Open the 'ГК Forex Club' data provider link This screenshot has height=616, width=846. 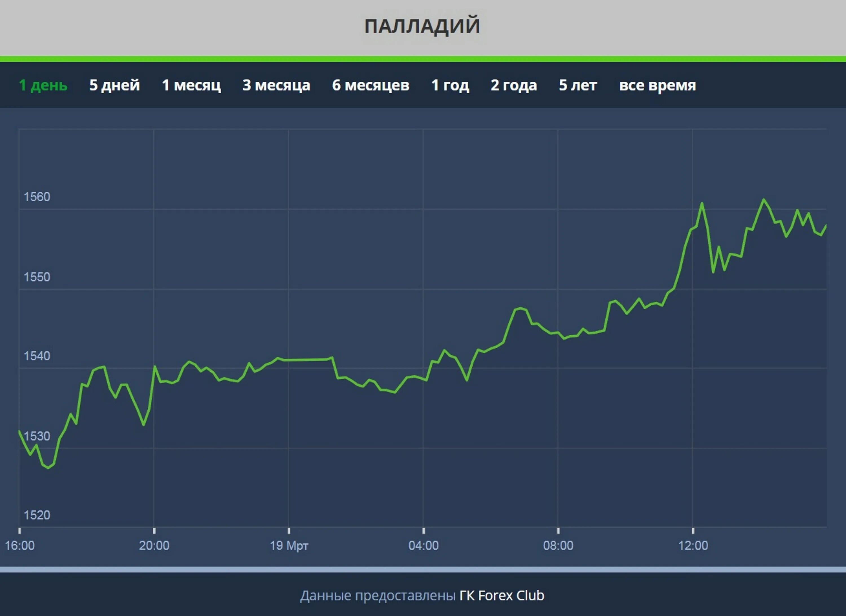click(502, 595)
